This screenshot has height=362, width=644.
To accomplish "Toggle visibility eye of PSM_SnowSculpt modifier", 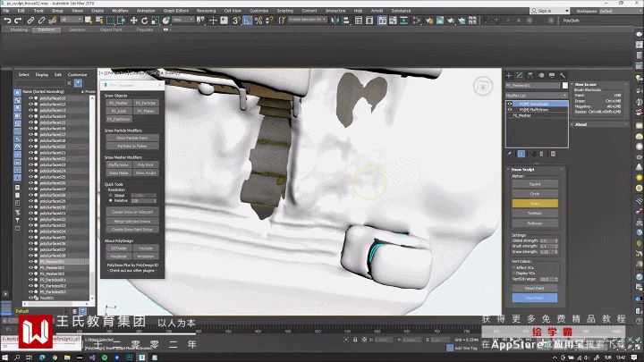I will [510, 105].
